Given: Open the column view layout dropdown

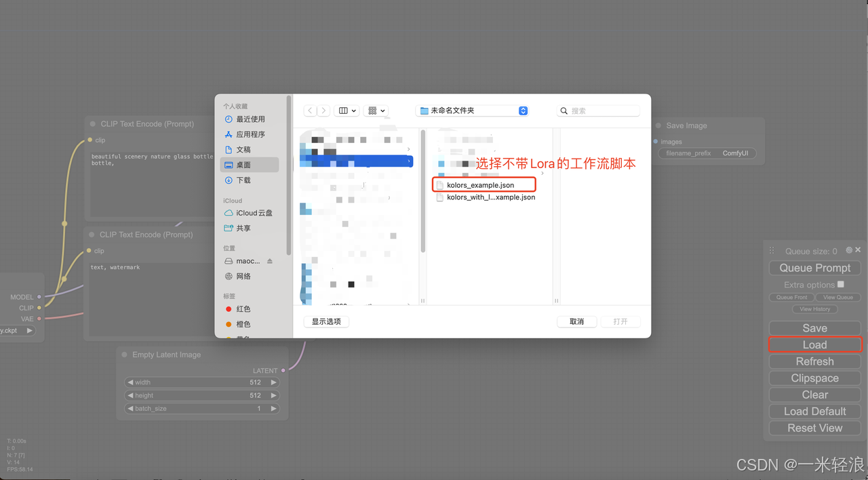Looking at the screenshot, I should (x=347, y=110).
